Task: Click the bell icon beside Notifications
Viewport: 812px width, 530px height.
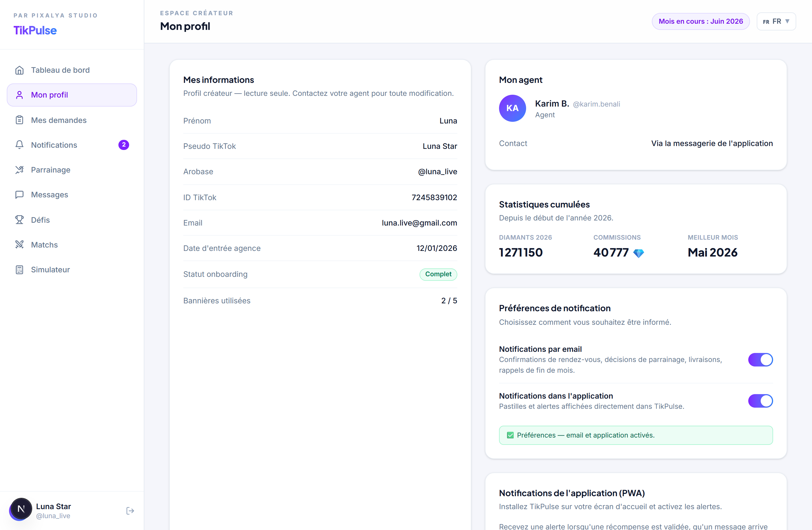Action: 19,145
